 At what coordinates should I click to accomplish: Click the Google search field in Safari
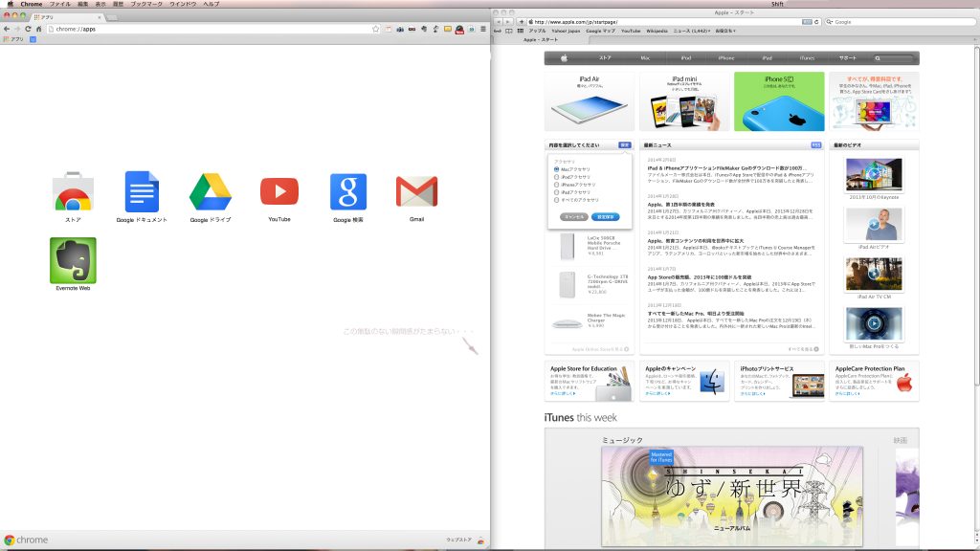click(900, 22)
